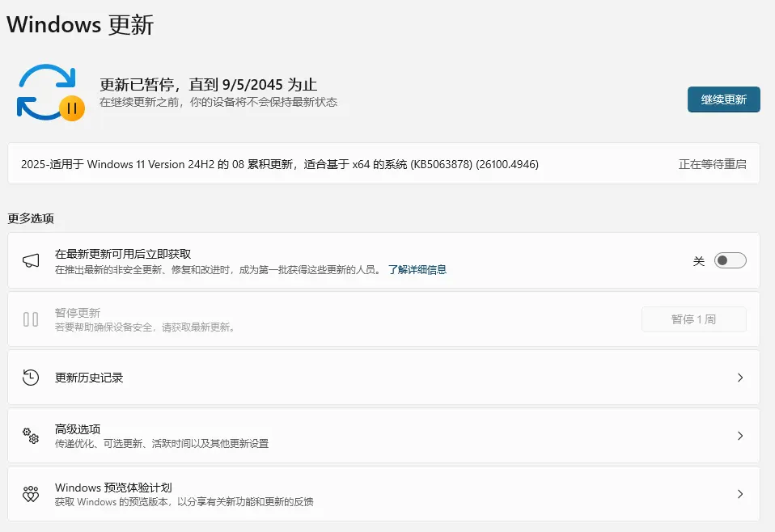This screenshot has width=775, height=532.
Task: Click 在继续更新之前 subtitle text
Action: coord(218,102)
